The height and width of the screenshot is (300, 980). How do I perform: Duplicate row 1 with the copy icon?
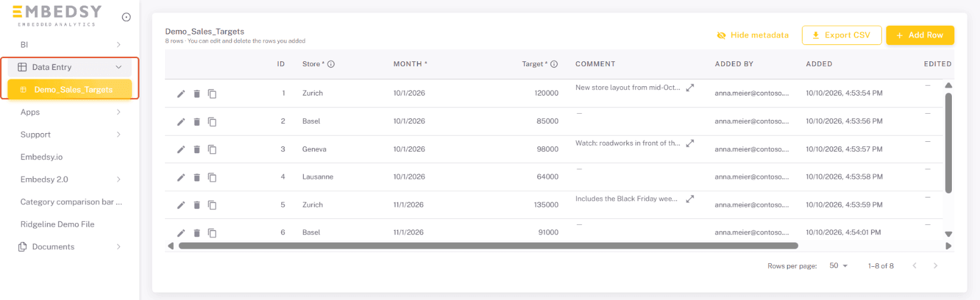[x=212, y=94]
